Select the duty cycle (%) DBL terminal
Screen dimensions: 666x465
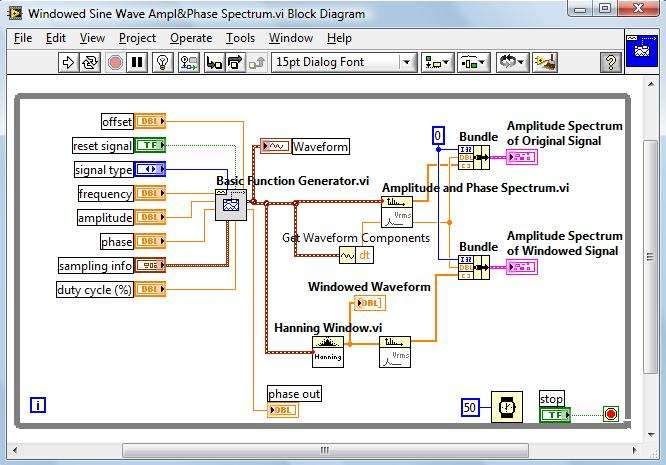150,289
